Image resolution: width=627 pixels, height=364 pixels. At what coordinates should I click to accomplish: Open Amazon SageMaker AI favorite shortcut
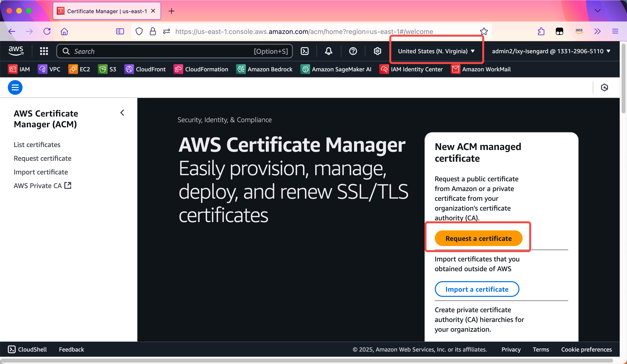pyautogui.click(x=336, y=69)
